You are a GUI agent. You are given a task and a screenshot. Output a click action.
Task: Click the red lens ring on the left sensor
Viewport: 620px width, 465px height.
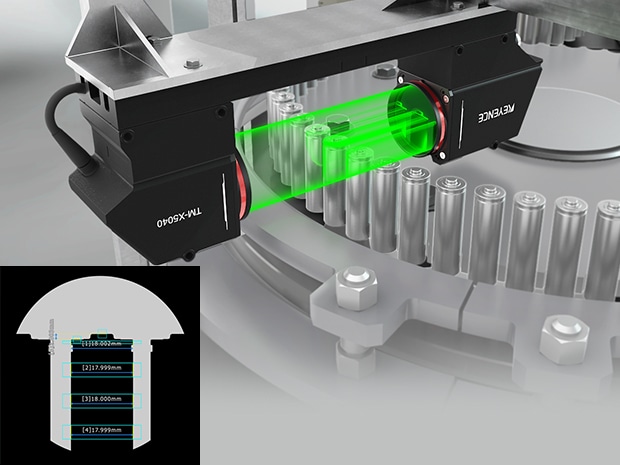click(240, 193)
